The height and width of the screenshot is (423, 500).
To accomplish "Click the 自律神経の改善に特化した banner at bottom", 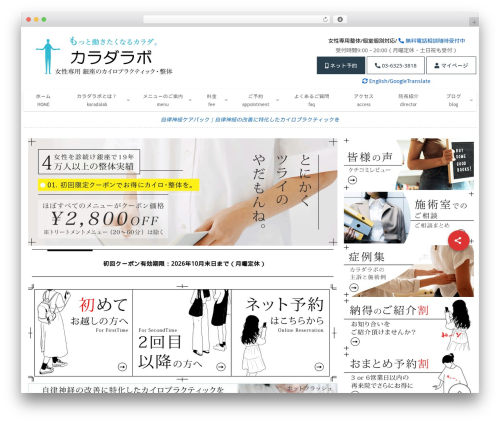I will point(183,388).
